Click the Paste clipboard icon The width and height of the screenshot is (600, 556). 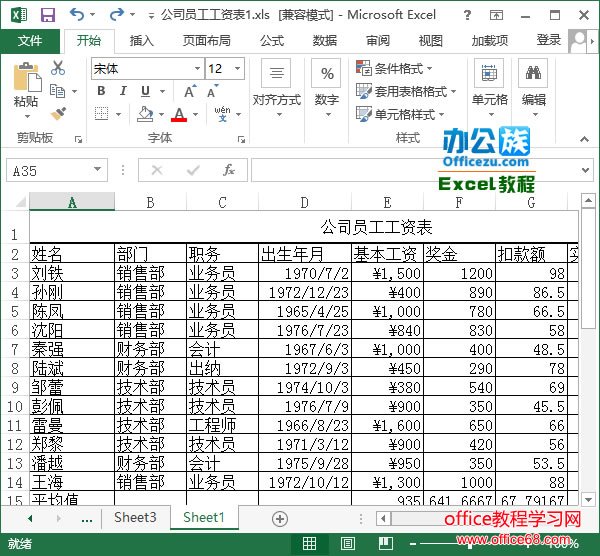(27, 78)
